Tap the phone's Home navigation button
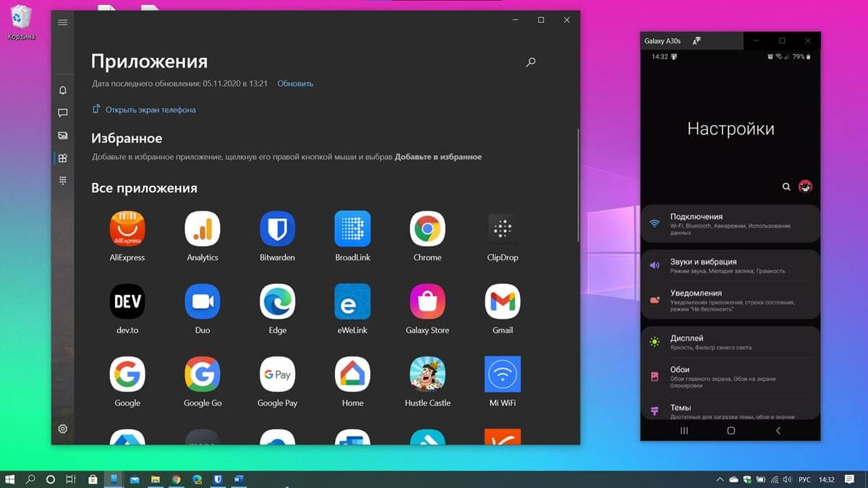868x488 pixels. [x=731, y=430]
